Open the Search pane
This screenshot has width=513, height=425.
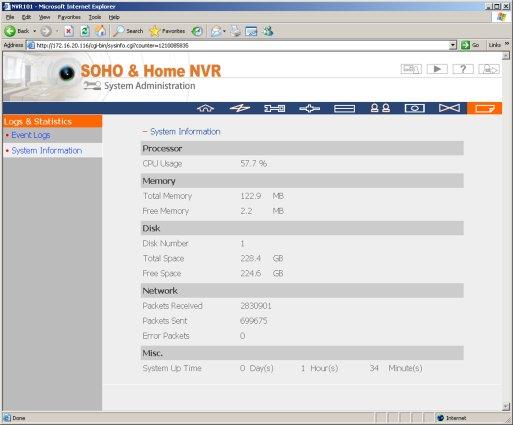[x=128, y=31]
